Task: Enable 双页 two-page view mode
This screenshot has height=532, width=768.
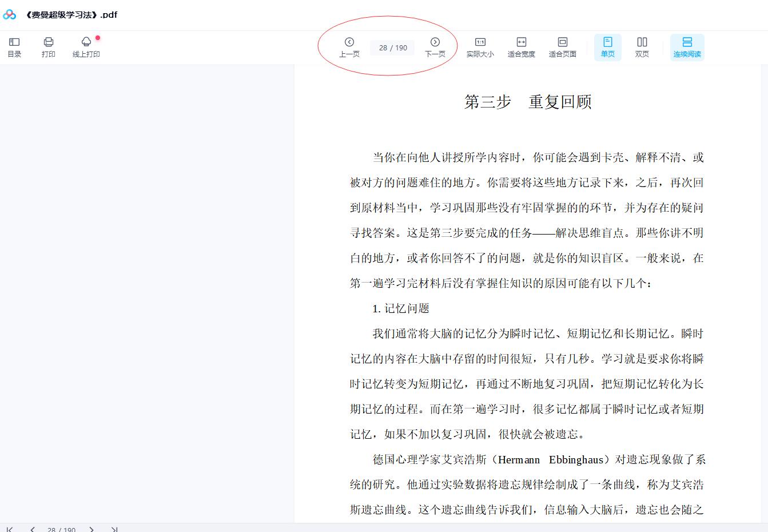Action: click(x=642, y=47)
